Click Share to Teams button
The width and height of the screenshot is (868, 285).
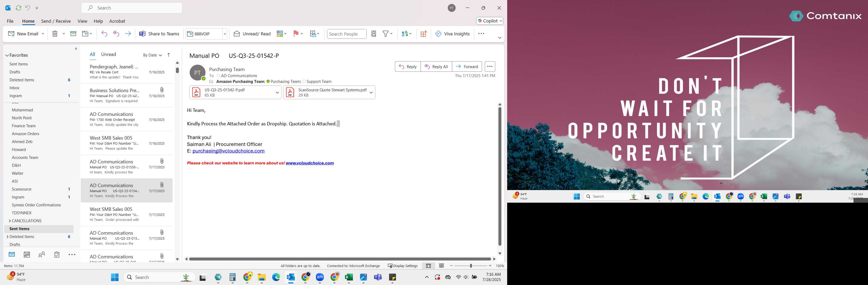[x=159, y=34]
